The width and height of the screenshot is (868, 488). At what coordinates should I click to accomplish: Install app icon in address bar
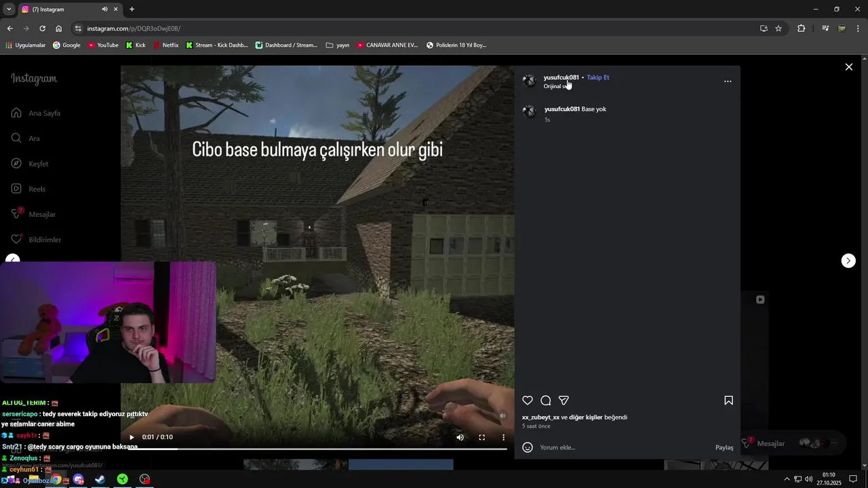coord(764,28)
